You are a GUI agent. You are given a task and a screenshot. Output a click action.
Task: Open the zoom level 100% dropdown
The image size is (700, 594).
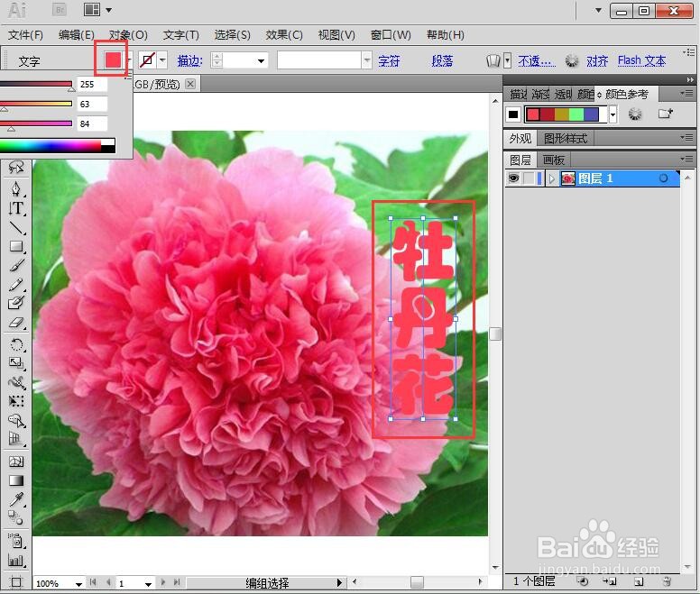pos(78,583)
